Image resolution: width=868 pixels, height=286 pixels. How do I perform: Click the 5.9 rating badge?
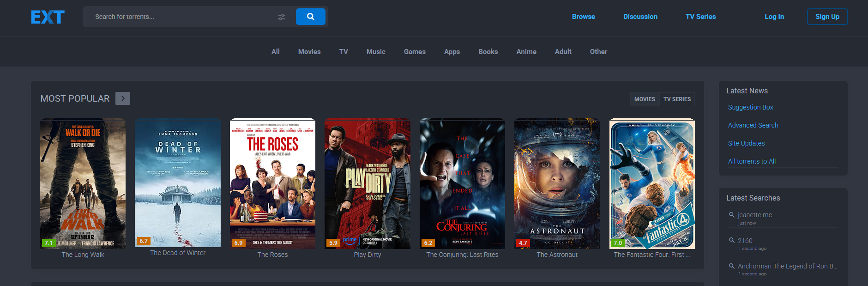tap(333, 243)
